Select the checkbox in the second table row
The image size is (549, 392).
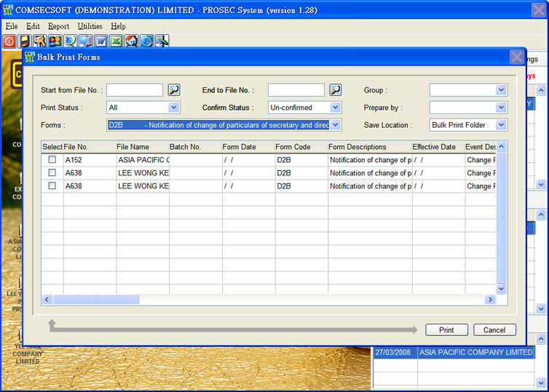pos(52,173)
